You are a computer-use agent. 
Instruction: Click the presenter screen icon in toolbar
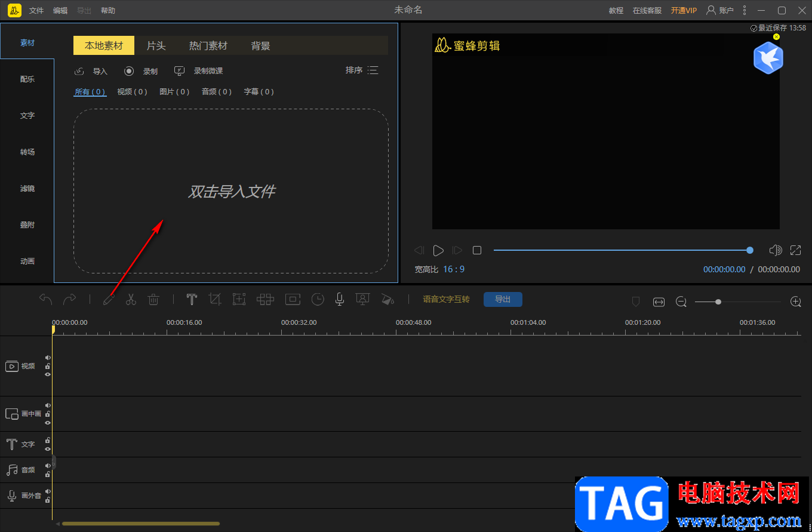362,299
